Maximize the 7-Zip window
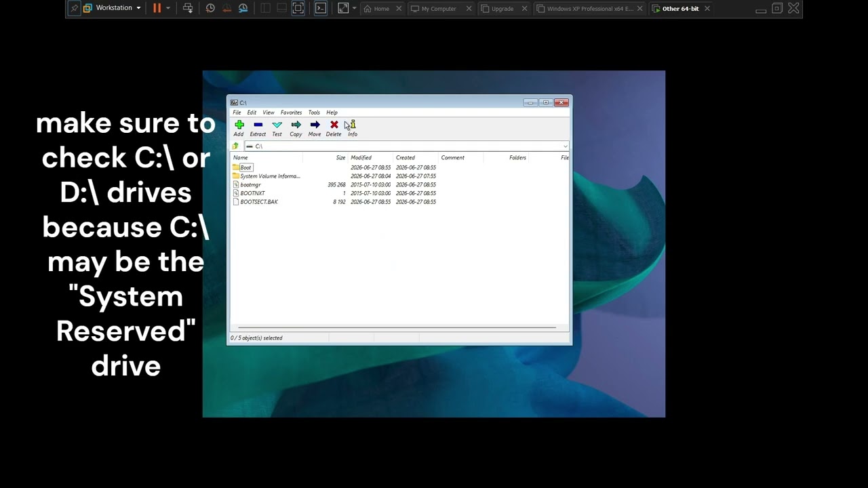This screenshot has width=868, height=488. point(545,103)
